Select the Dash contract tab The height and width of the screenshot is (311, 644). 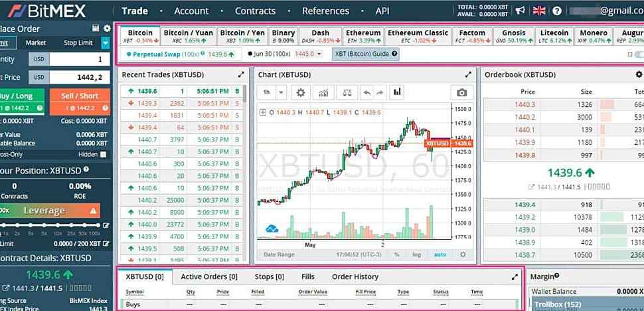click(321, 36)
